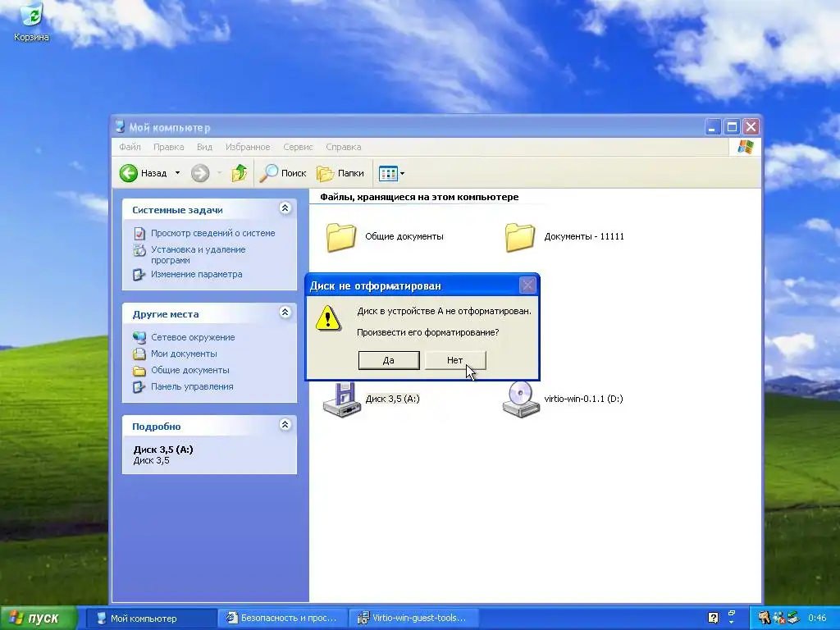840x630 pixels.
Task: Open Мои документы in sidebar
Action: [x=184, y=354]
